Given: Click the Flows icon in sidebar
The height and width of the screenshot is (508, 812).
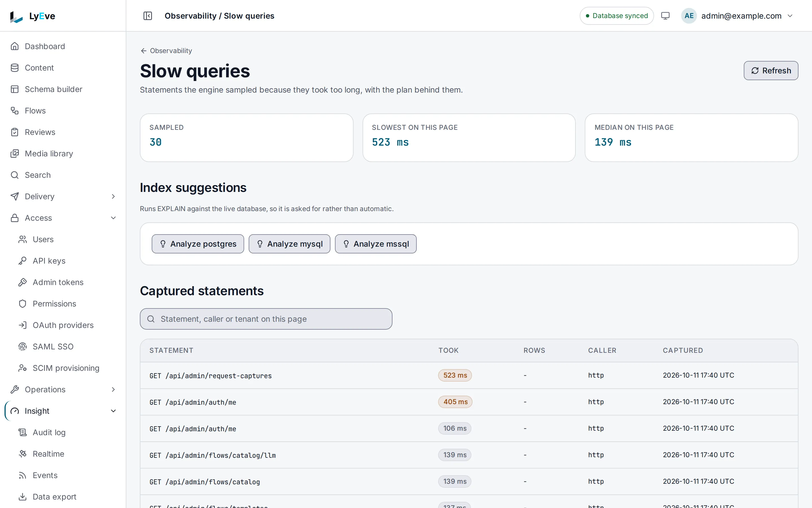Looking at the screenshot, I should point(14,111).
